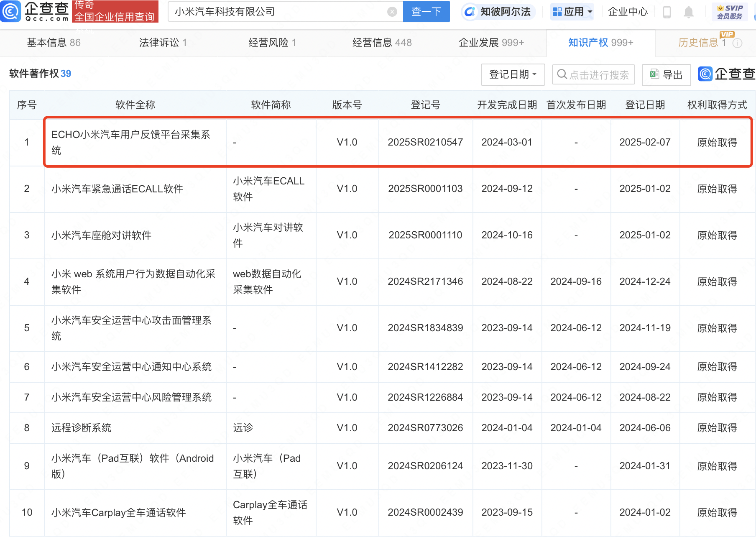Click the 企查查 logo beside 导出
The height and width of the screenshot is (537, 756).
coord(727,74)
